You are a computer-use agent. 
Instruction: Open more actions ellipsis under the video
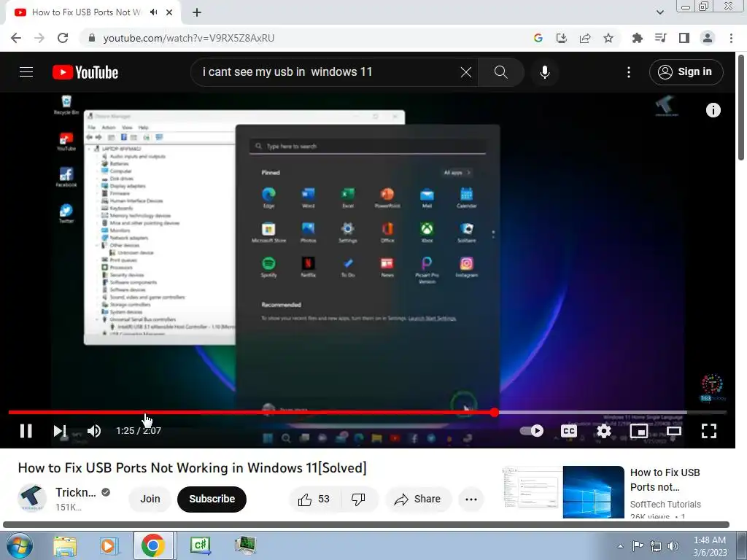[471, 499]
